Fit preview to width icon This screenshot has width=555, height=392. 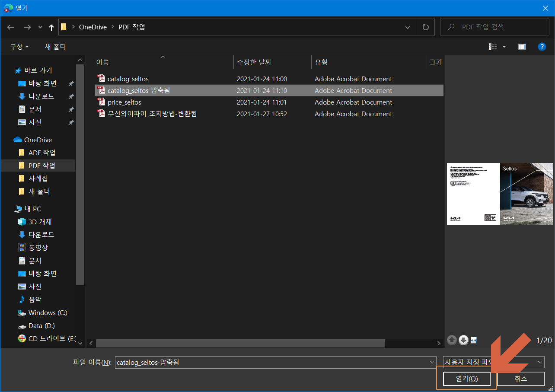pyautogui.click(x=474, y=340)
